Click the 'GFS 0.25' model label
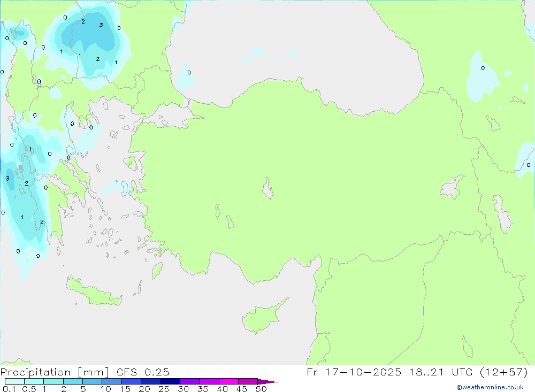Screen dimensions: 535x392 143,372
